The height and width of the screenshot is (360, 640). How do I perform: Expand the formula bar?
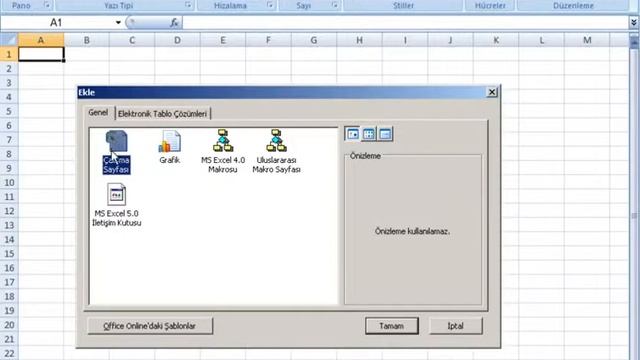634,22
